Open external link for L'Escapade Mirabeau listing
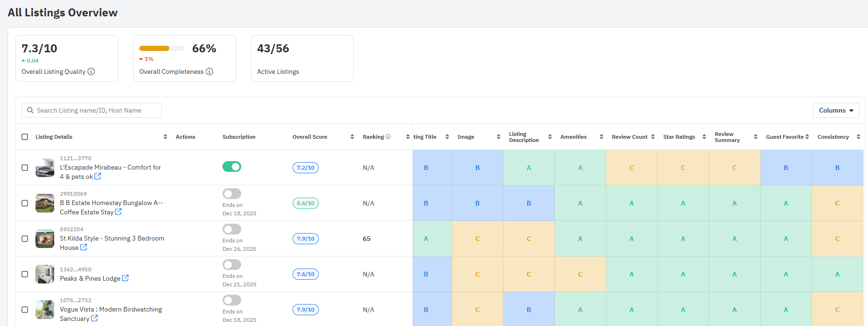 tap(98, 177)
